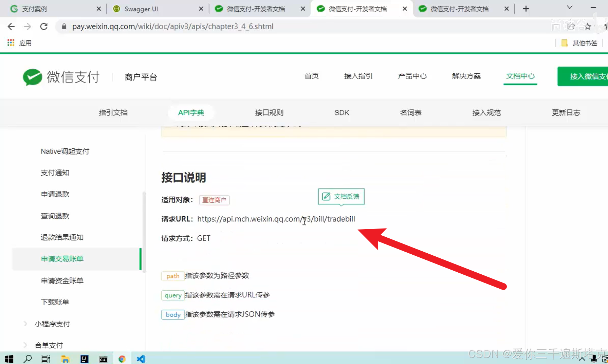This screenshot has width=608, height=364.
Task: Open 解决方案 in the top navigation
Action: [x=466, y=76]
